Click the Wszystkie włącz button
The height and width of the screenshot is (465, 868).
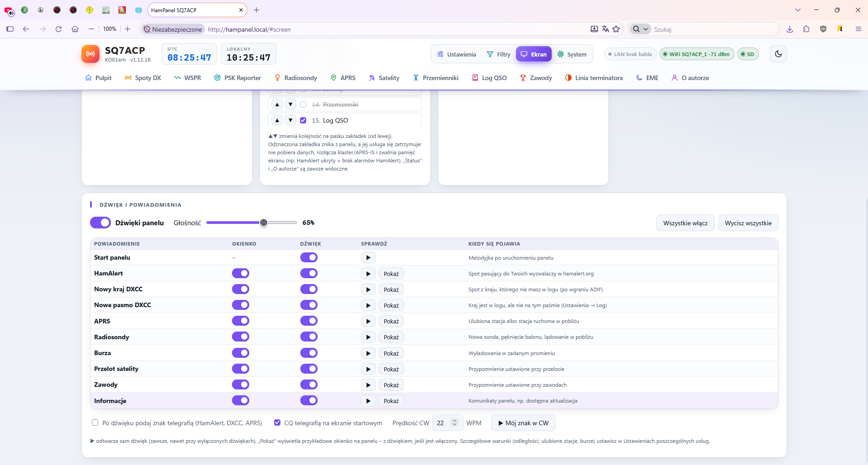[x=685, y=223]
